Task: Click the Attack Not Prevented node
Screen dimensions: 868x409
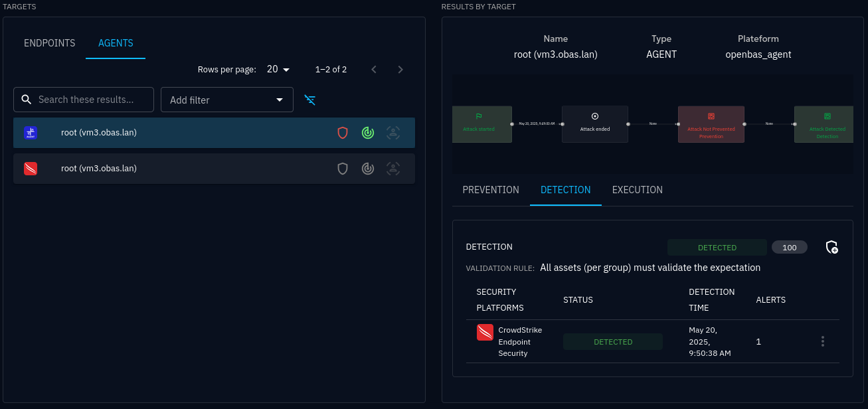Action: (711, 124)
